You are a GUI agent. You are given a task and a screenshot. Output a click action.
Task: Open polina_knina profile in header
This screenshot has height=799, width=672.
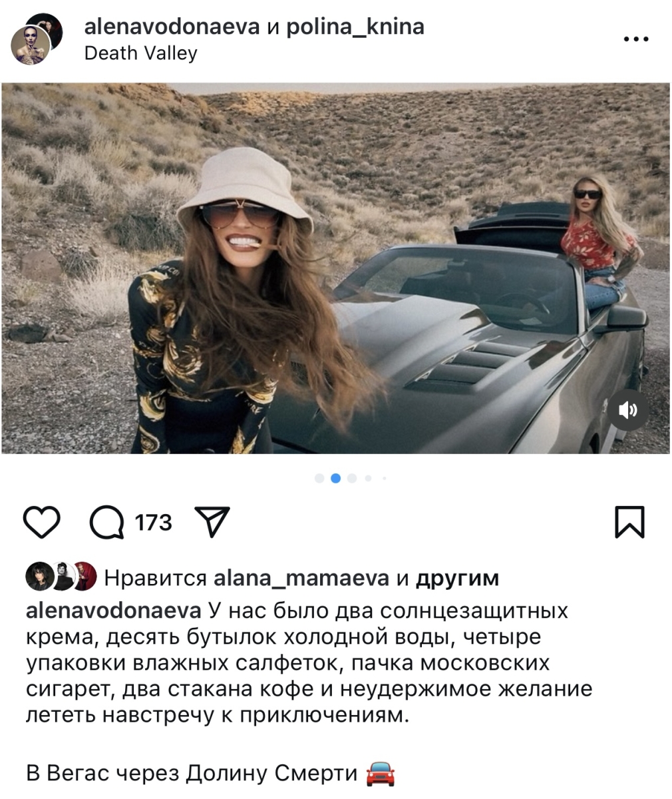click(x=355, y=27)
